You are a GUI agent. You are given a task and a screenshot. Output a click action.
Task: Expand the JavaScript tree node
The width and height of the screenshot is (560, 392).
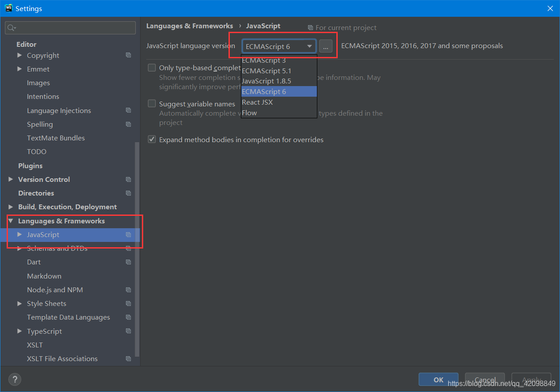click(x=19, y=234)
